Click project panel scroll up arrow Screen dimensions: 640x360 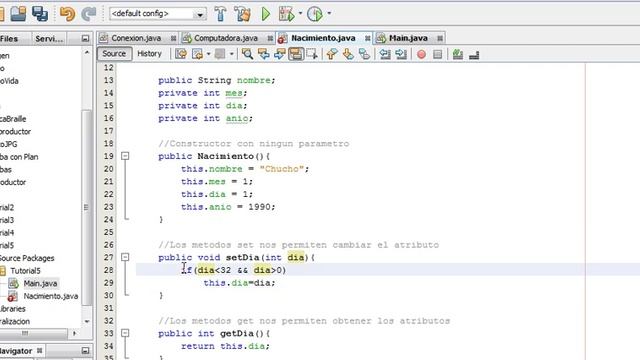point(87,52)
